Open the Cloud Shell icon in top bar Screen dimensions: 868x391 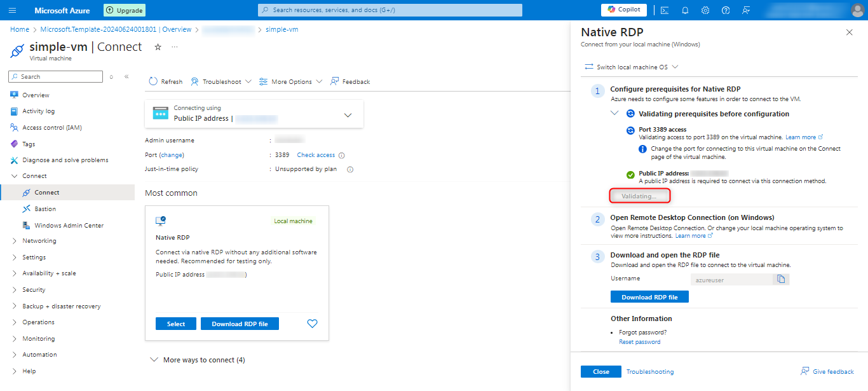coord(664,10)
